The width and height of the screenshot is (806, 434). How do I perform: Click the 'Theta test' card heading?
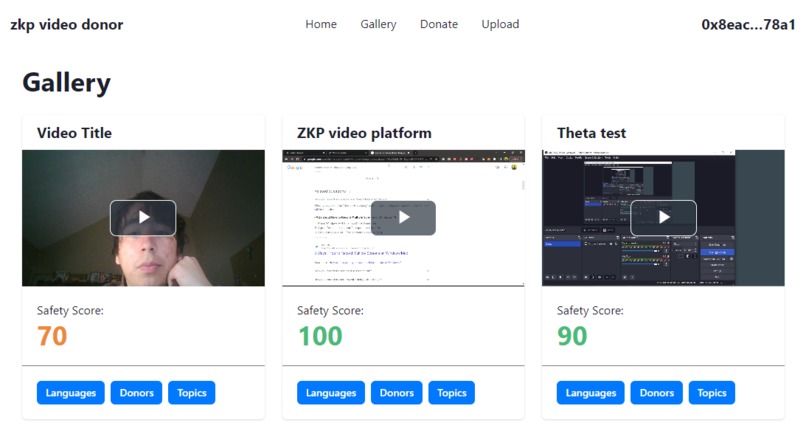(591, 133)
